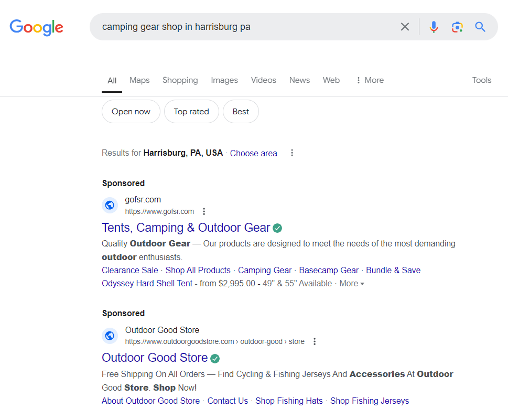Submit search with the magnifying glass icon
This screenshot has width=508, height=420.
pyautogui.click(x=480, y=27)
